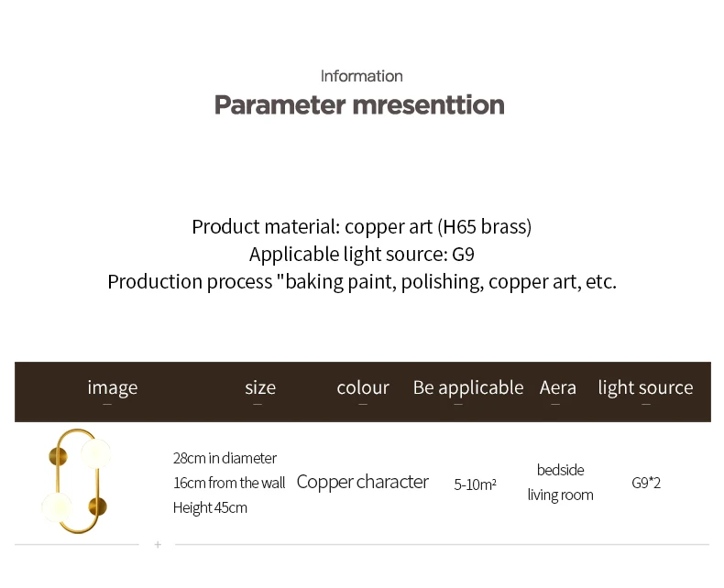Click the 'Parameter mresenttion' heading
Screen dimensions: 724x588
click(359, 104)
